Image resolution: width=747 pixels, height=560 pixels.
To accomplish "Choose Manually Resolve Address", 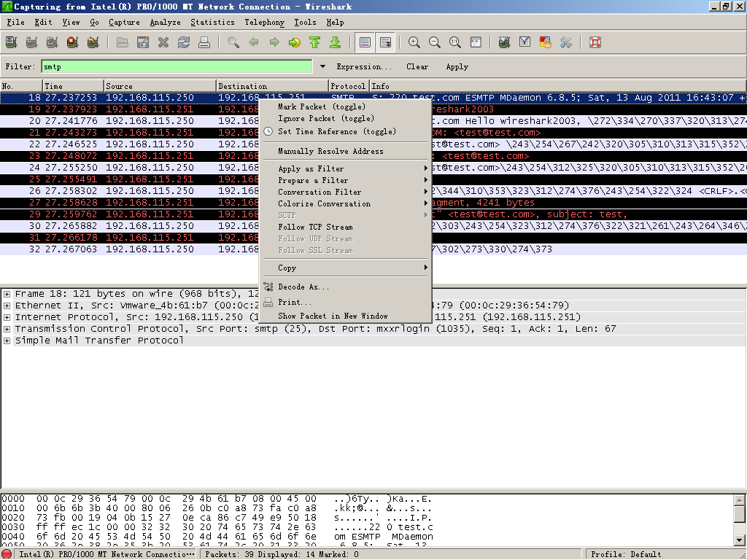I will coord(346,152).
